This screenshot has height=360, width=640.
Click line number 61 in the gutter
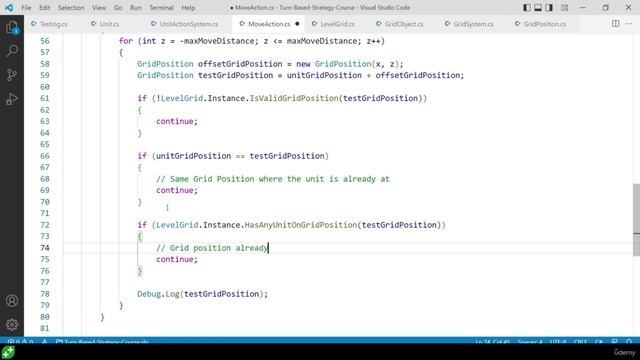[44, 98]
